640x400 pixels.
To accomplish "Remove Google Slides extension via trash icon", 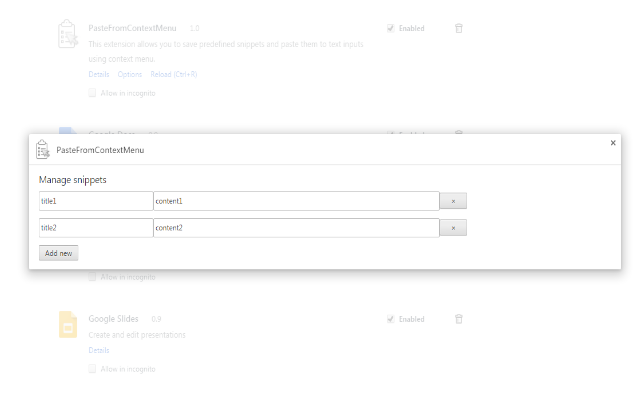I will point(459,319).
